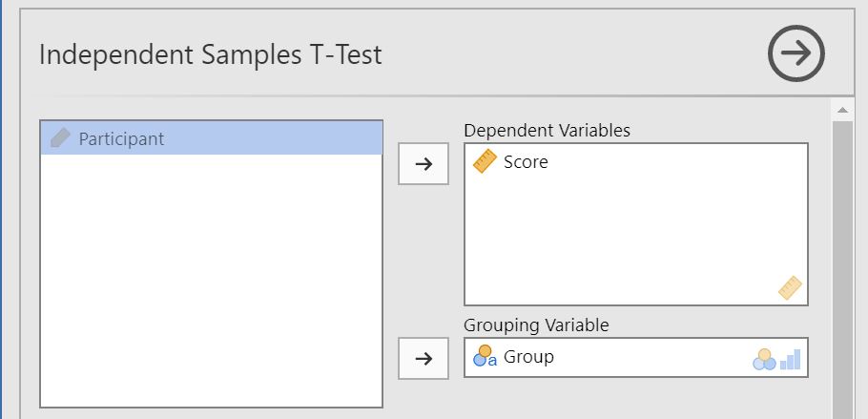
Task: Click the ruler icon next to Score
Action: [485, 162]
